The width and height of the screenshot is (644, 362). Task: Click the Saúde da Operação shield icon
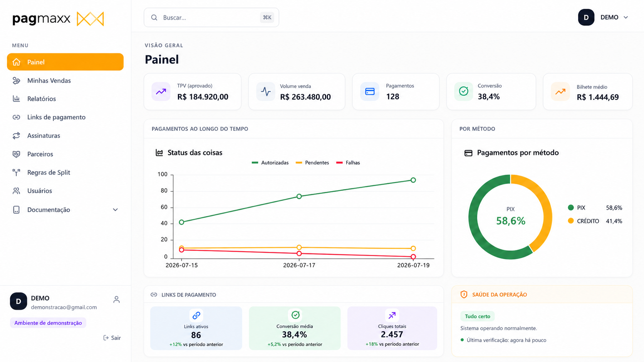click(x=464, y=294)
